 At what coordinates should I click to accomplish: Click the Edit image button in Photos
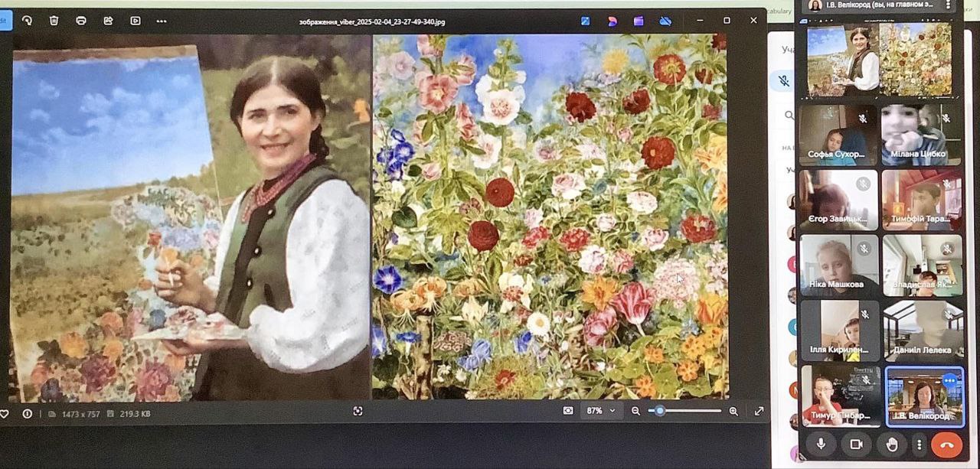[5, 21]
